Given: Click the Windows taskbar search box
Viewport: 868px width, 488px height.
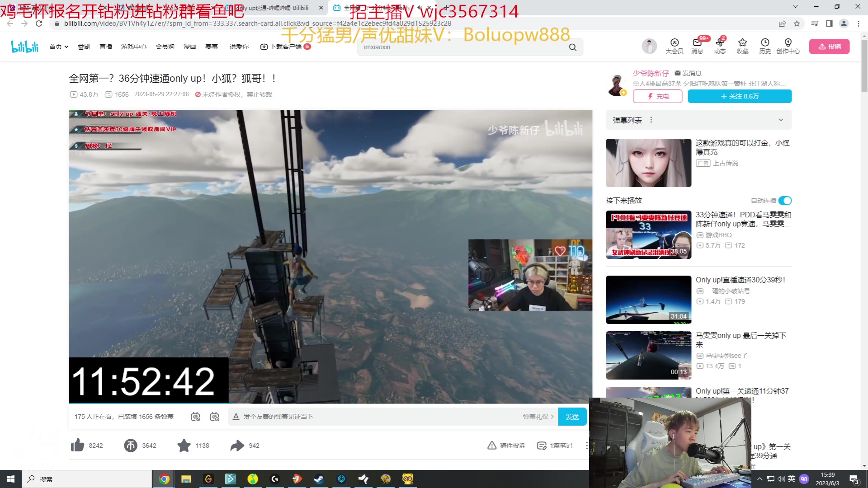Looking at the screenshot, I should 87,479.
